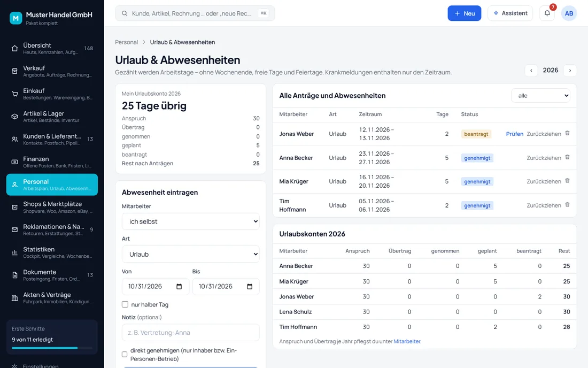588x368 pixels.
Task: Open the Mitarbeiter 'ich selbst' dropdown
Action: pyautogui.click(x=190, y=221)
